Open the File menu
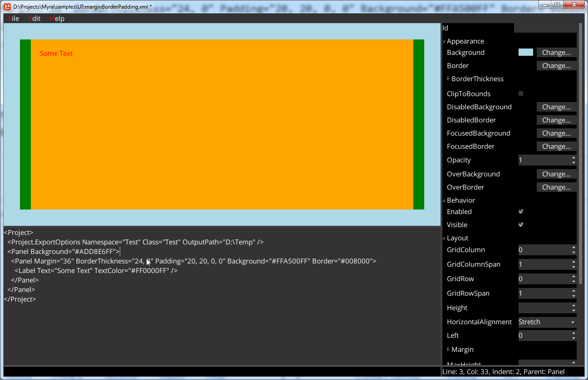This screenshot has height=380, width=588. pyautogui.click(x=14, y=19)
